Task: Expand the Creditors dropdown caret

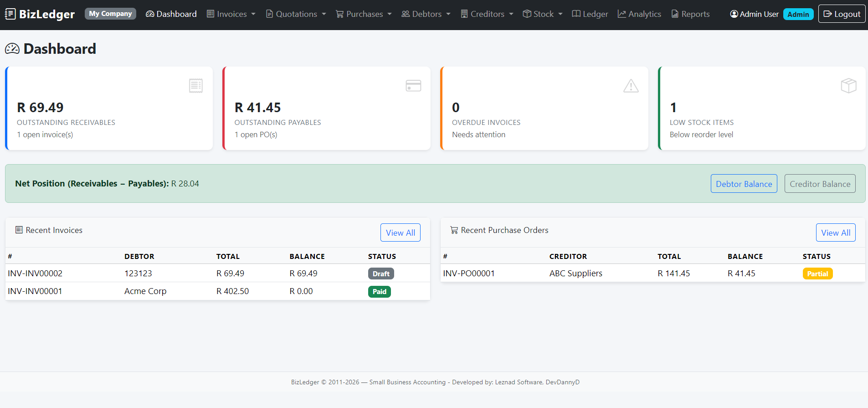Action: (511, 14)
